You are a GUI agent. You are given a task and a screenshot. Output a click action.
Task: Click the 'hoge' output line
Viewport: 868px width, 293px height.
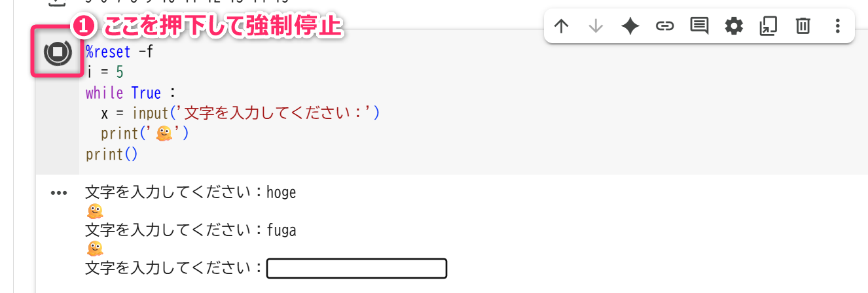191,193
